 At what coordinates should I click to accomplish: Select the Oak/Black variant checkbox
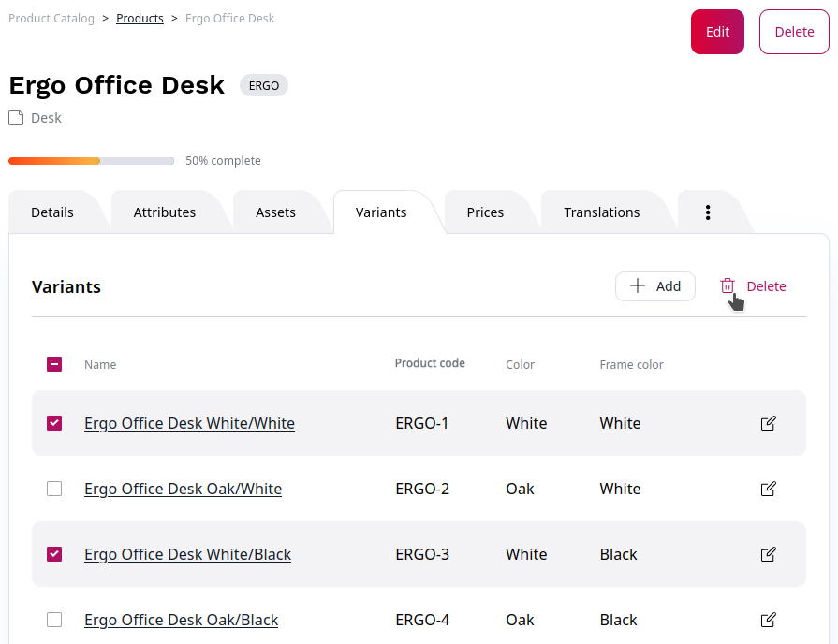click(x=54, y=620)
